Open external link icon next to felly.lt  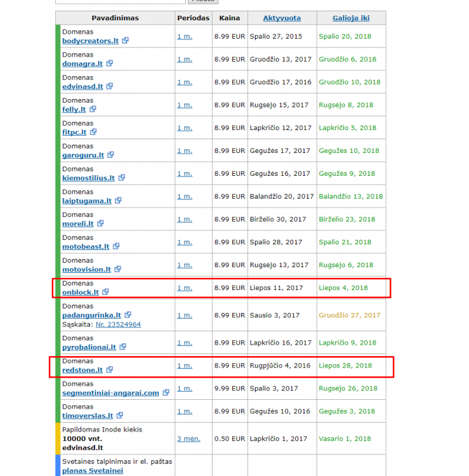(x=93, y=109)
